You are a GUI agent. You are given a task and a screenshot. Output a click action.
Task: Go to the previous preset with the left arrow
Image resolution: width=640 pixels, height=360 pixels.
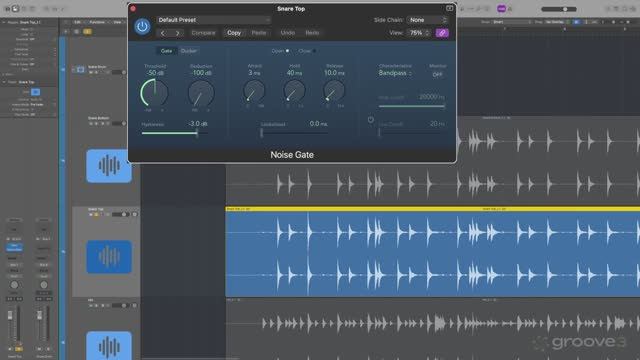click(163, 33)
